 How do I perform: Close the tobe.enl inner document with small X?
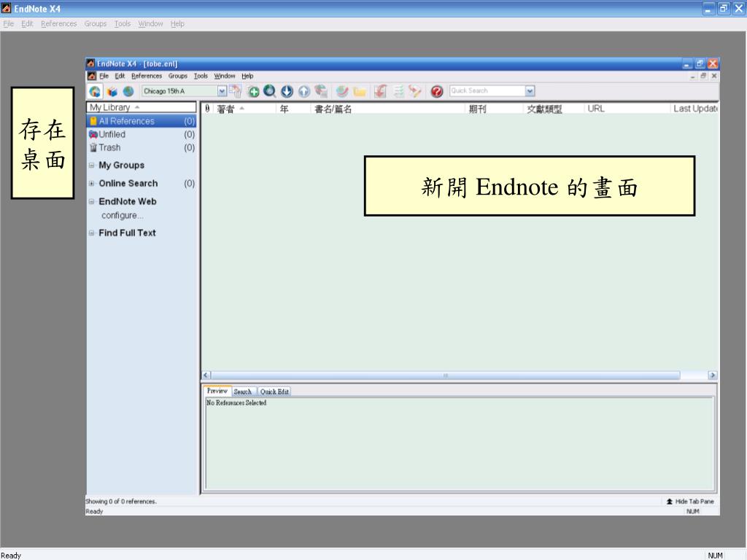coord(714,76)
